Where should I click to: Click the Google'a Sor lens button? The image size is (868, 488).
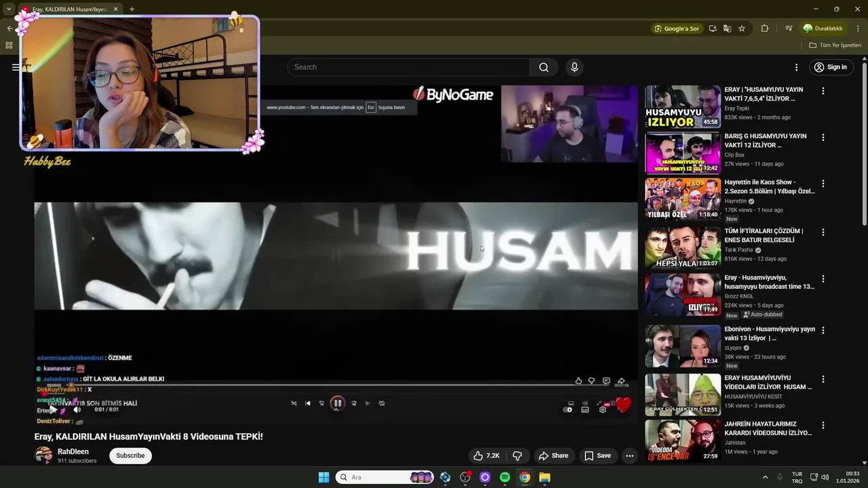[677, 28]
